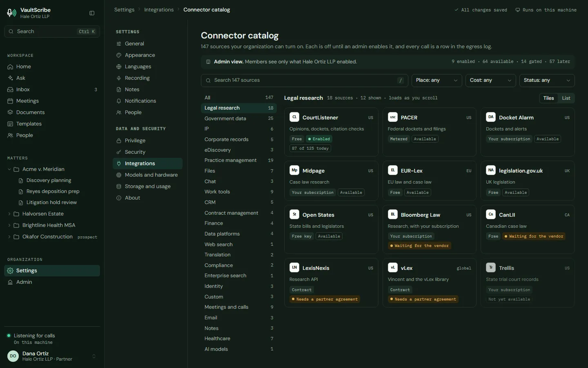
Task: Open the Place: any dropdown
Action: (437, 81)
